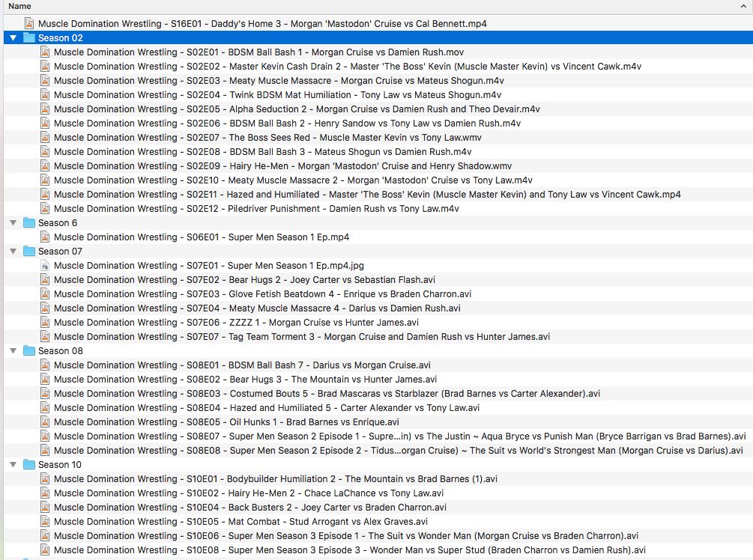Collapse the Season 02 folder disclosure triangle
The width and height of the screenshot is (753, 560).
pos(13,38)
